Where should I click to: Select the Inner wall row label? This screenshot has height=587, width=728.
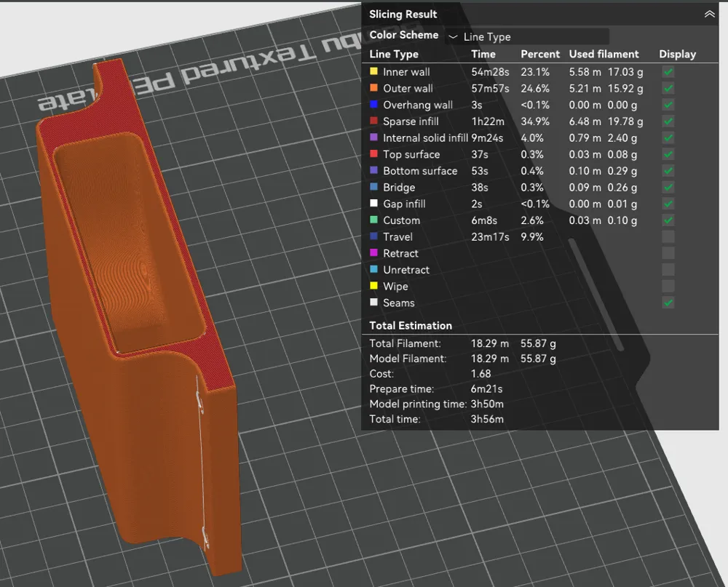pos(406,72)
